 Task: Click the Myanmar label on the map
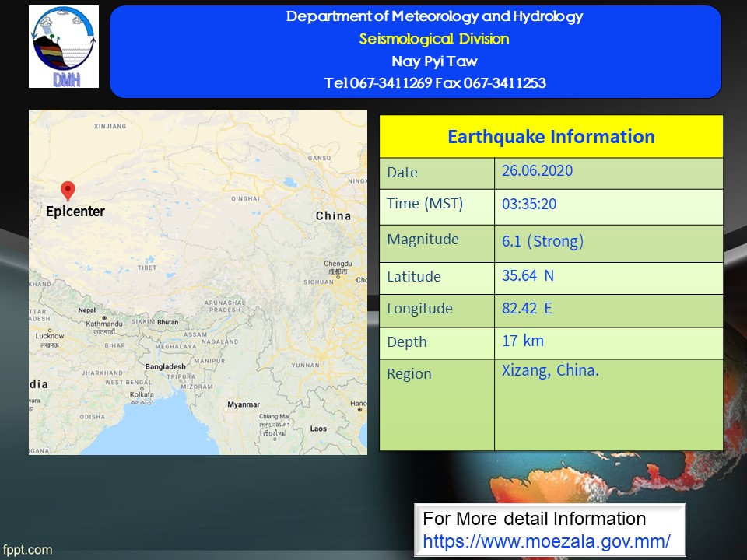coord(243,404)
